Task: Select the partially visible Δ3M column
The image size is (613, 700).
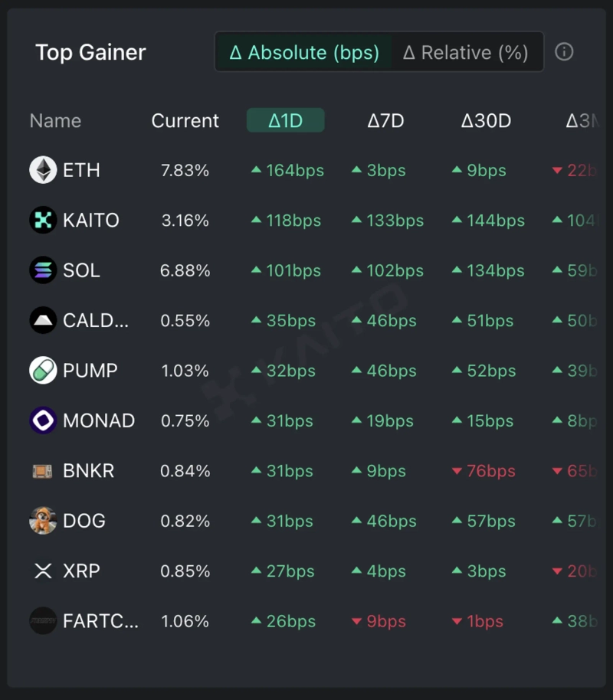Action: [582, 121]
